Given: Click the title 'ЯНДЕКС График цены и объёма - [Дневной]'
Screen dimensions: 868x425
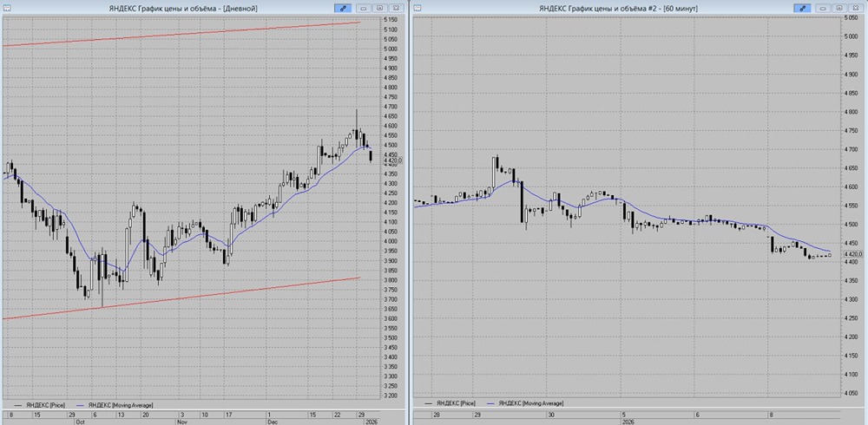Looking at the screenshot, I should point(185,9).
